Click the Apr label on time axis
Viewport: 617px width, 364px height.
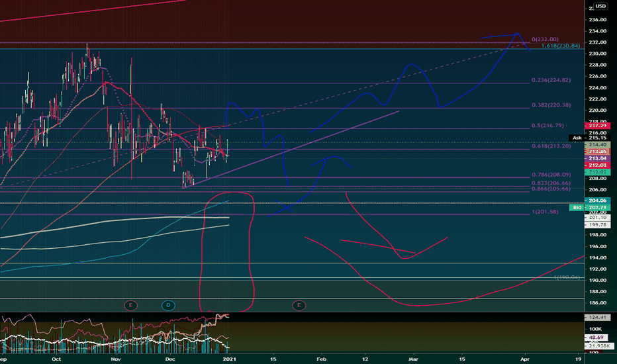(524, 359)
